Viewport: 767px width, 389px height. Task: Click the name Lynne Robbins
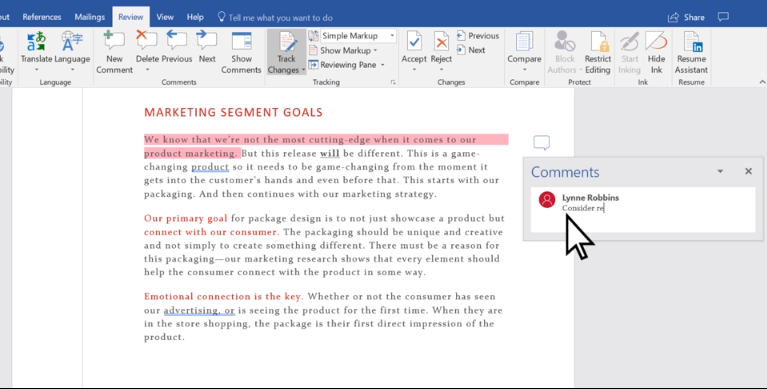(x=590, y=198)
